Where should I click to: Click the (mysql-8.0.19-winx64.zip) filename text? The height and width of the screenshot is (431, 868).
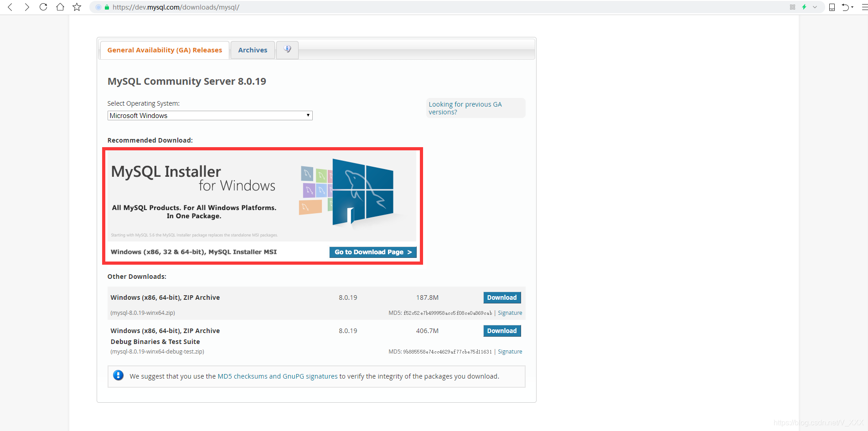point(143,313)
